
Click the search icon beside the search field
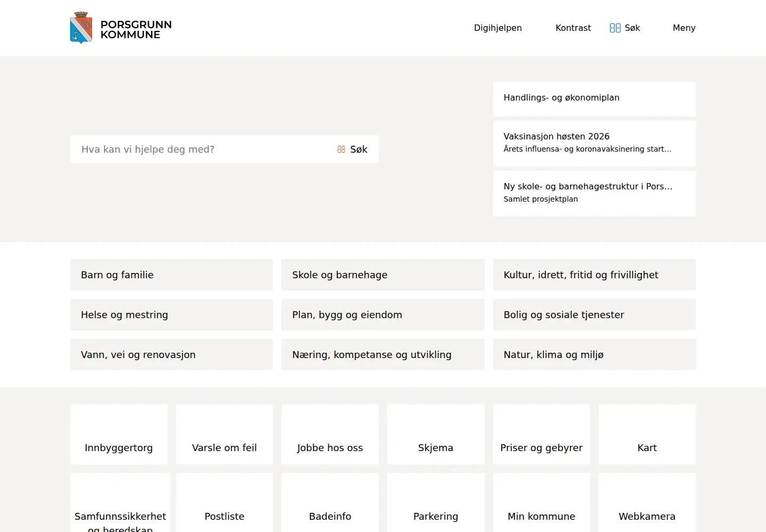[x=342, y=149]
